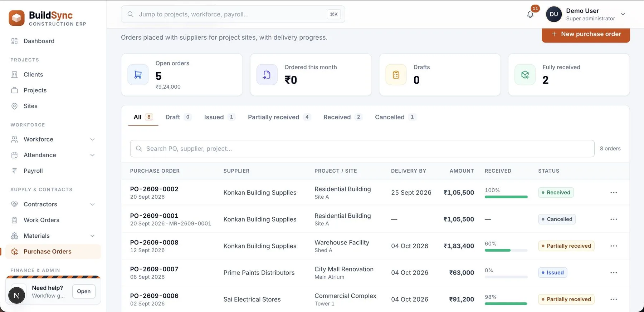This screenshot has width=644, height=312.
Task: Focus the Jump to projects search box
Action: 233,14
